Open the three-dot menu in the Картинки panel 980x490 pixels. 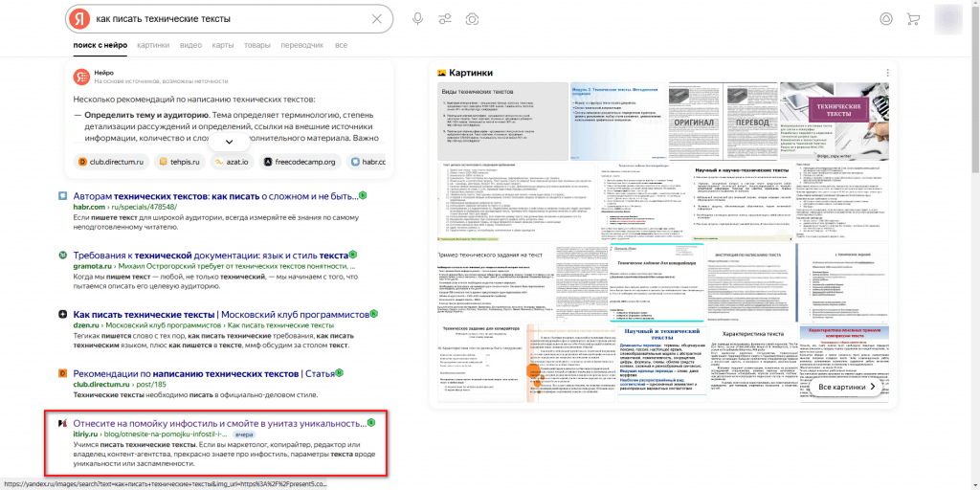coord(887,73)
